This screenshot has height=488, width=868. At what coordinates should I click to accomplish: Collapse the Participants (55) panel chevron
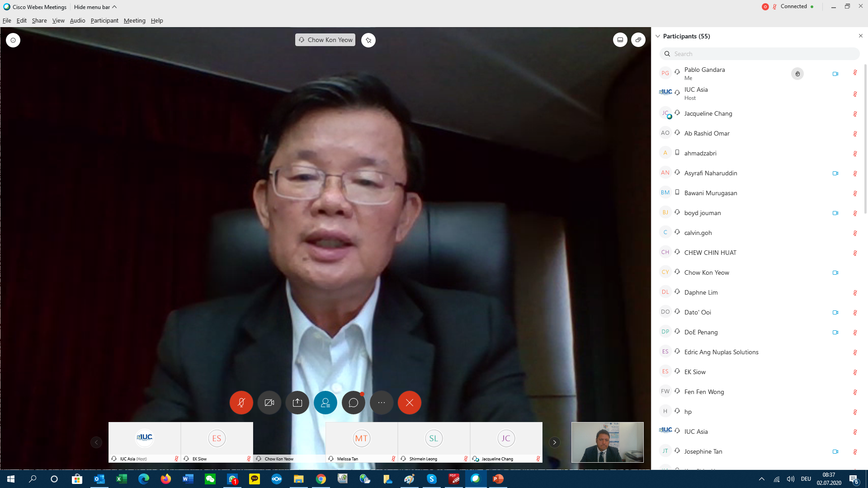(658, 36)
